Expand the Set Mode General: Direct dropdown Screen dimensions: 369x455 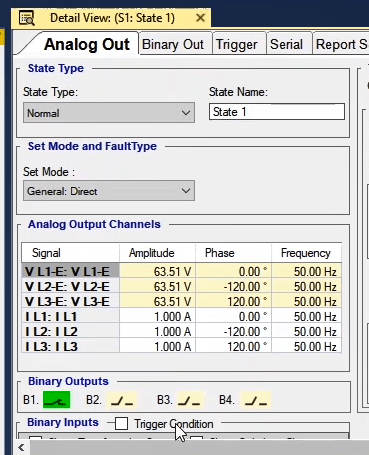point(109,191)
